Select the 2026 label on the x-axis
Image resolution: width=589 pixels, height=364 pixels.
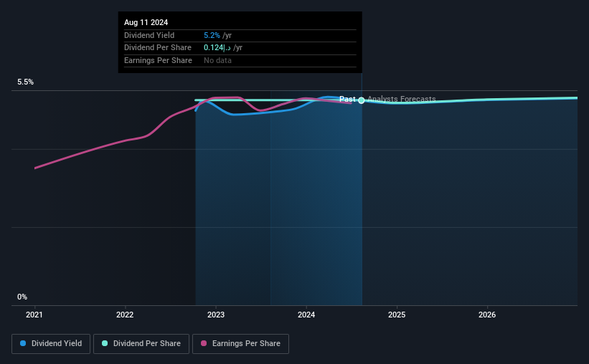coord(487,315)
